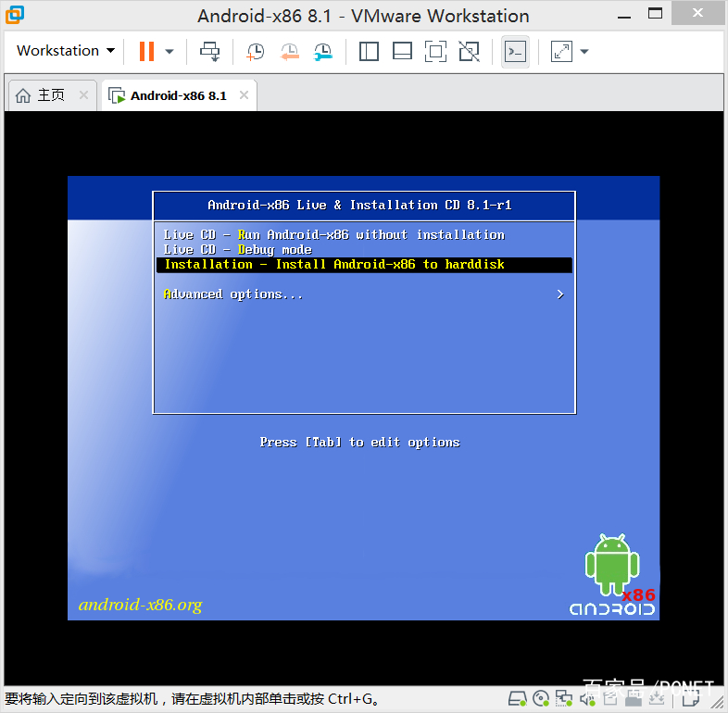Enter full screen mode
This screenshot has width=728, height=713.
[x=435, y=51]
